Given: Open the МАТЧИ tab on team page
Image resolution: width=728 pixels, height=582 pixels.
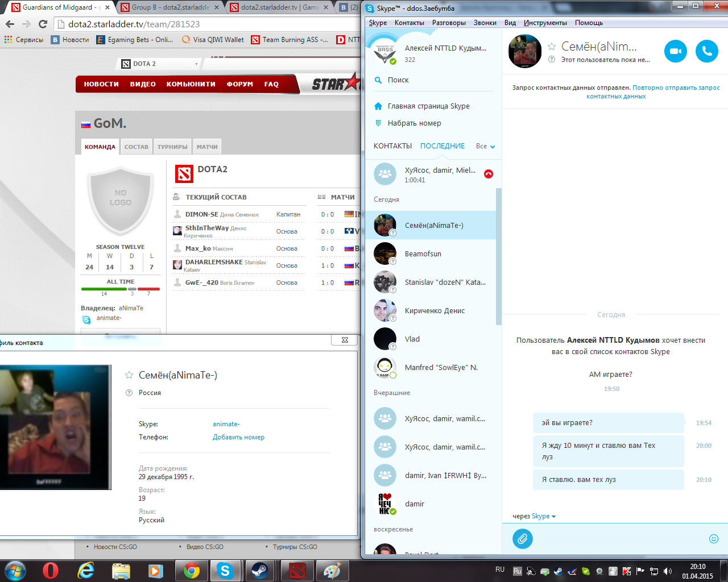Looking at the screenshot, I should (x=207, y=147).
